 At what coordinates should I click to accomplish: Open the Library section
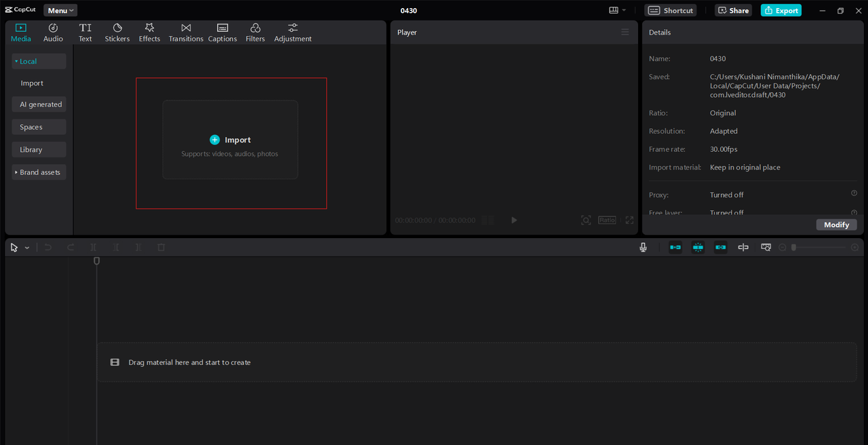39,149
